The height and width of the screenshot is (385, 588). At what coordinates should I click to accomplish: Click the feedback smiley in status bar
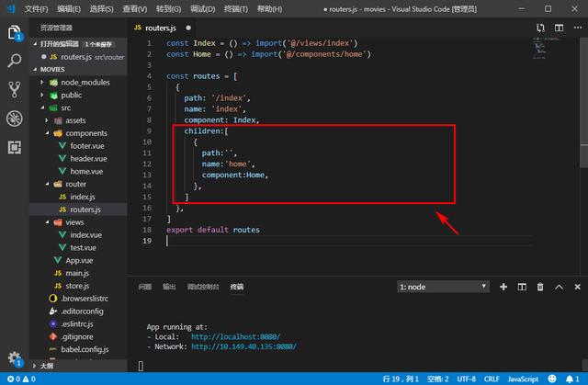tap(552, 379)
